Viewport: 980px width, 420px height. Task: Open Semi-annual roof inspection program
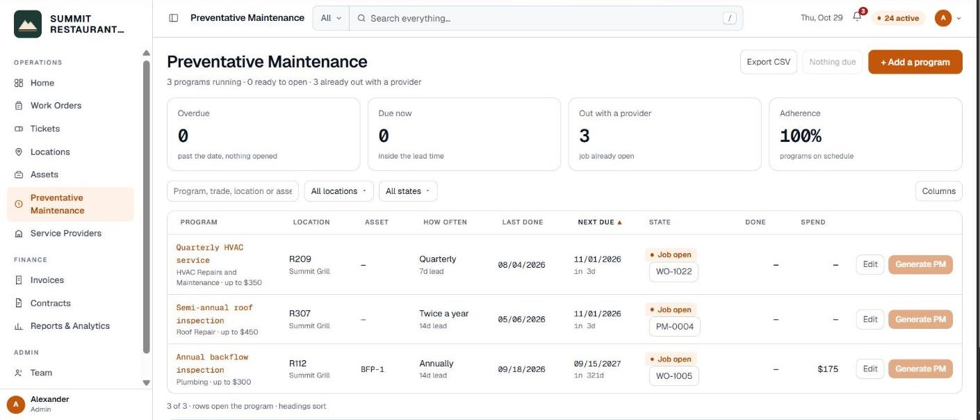[215, 314]
